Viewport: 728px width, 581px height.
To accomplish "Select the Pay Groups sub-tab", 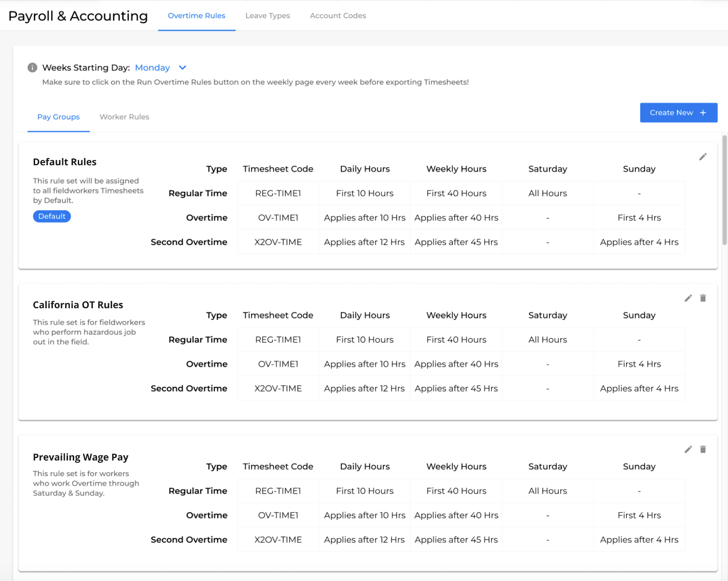I will coord(59,117).
